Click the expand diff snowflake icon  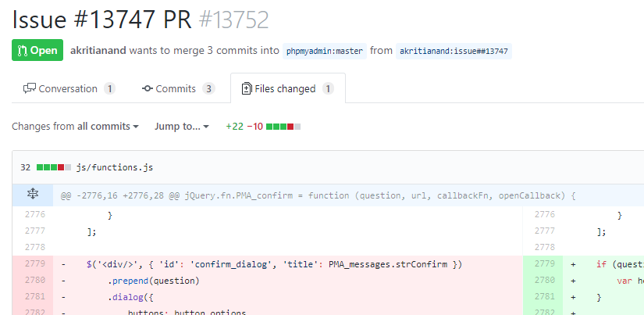click(x=33, y=195)
